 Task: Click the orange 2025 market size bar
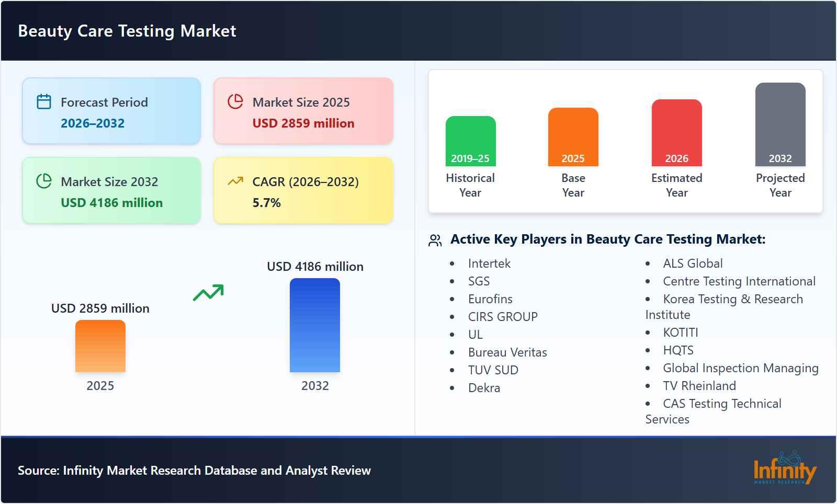click(x=100, y=346)
